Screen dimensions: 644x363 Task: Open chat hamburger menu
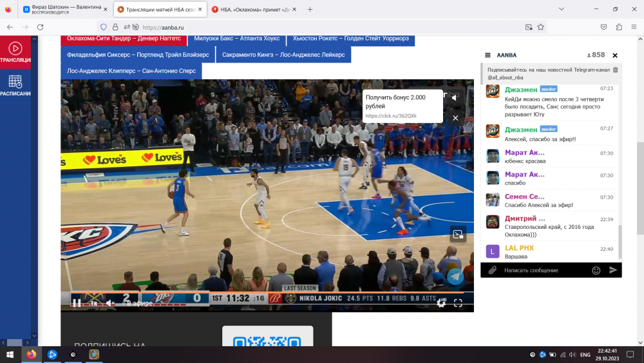[488, 55]
